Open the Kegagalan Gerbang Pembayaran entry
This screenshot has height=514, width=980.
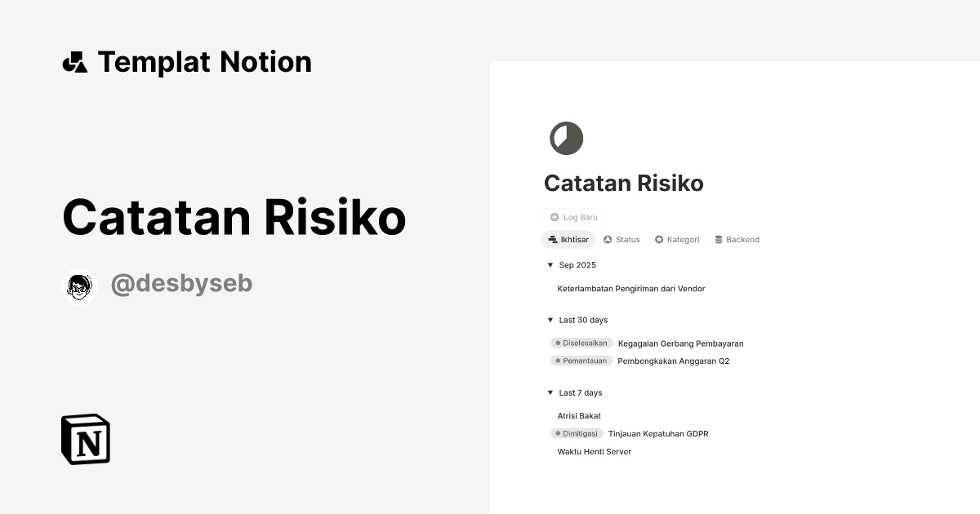pyautogui.click(x=679, y=343)
